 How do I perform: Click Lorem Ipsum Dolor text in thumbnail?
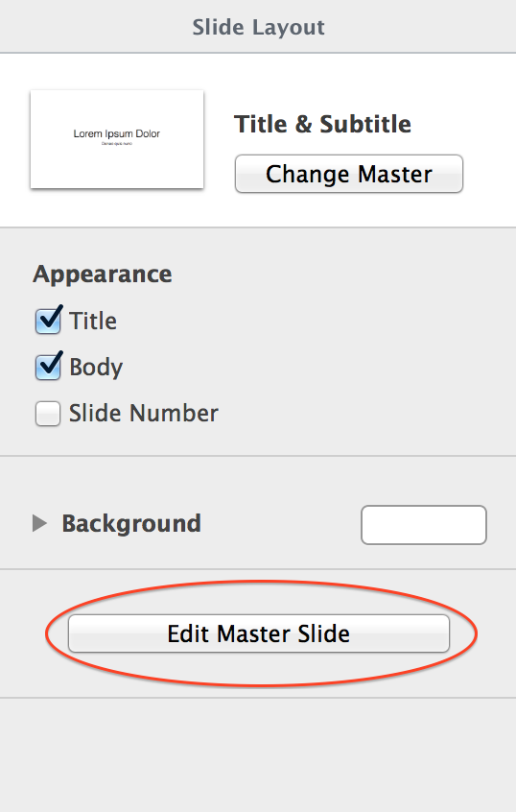(116, 133)
